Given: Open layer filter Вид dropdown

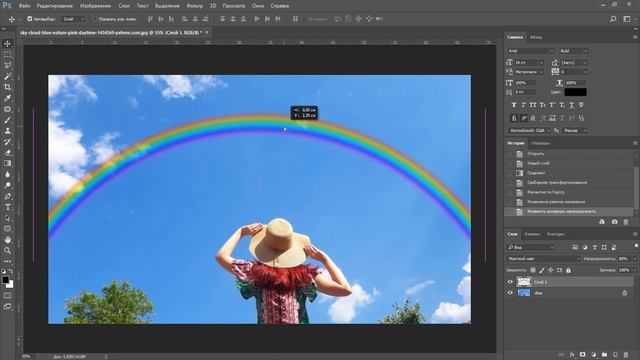Looking at the screenshot, I should pyautogui.click(x=531, y=247).
